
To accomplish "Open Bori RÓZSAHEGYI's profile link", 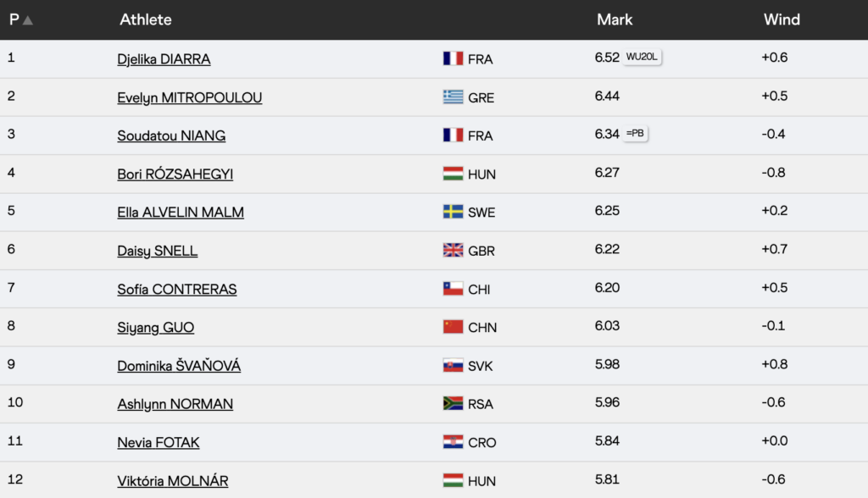I will click(175, 174).
